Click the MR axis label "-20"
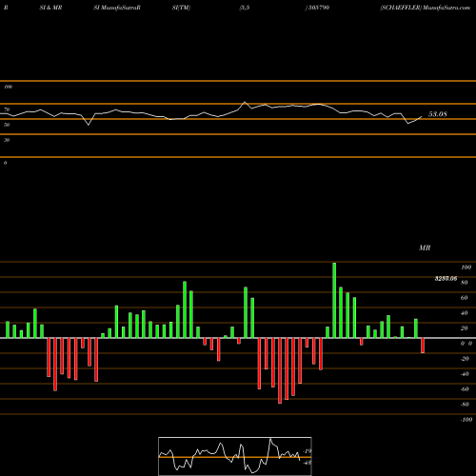Image resolution: width=476 pixels, height=476 pixels. 465,359
